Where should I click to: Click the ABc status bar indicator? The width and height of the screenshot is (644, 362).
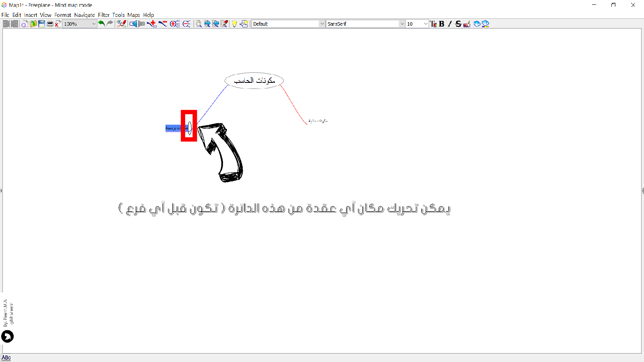6,358
